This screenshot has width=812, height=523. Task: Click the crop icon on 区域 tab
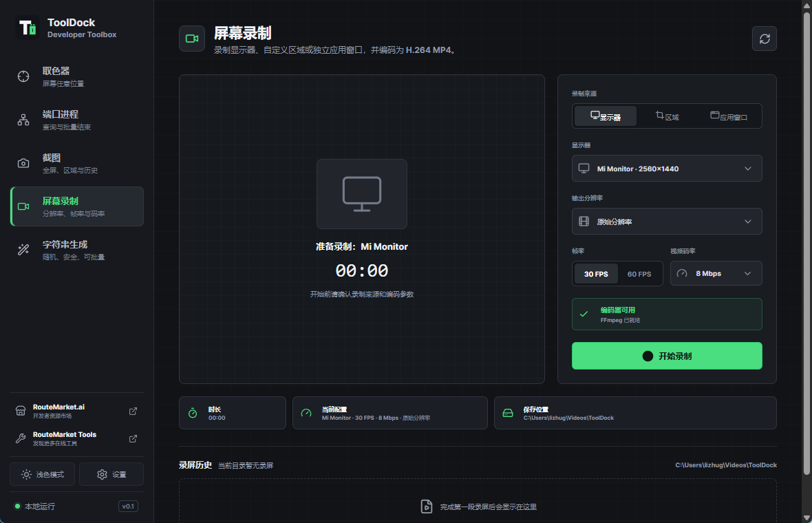point(660,115)
